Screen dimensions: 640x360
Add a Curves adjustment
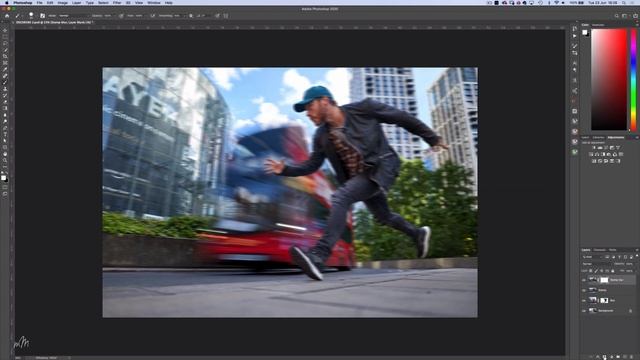pyautogui.click(x=606, y=148)
